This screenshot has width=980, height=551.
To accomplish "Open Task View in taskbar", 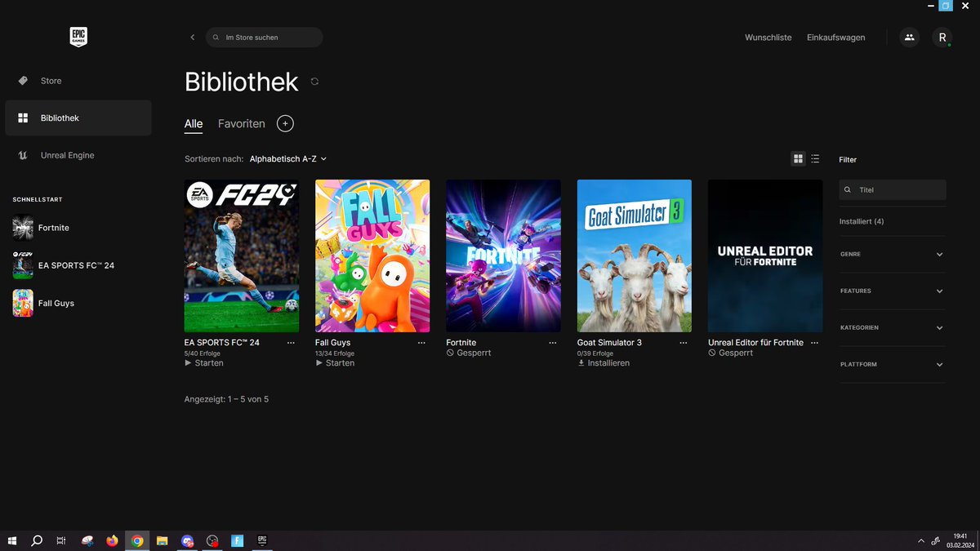I will point(61,540).
